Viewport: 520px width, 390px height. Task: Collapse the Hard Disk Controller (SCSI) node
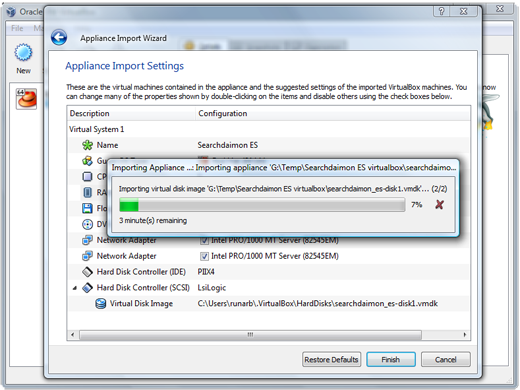point(75,288)
